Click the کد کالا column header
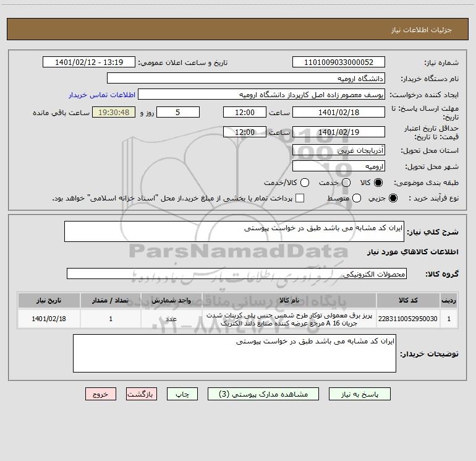Screen dimensions: 476x461 click(x=408, y=301)
